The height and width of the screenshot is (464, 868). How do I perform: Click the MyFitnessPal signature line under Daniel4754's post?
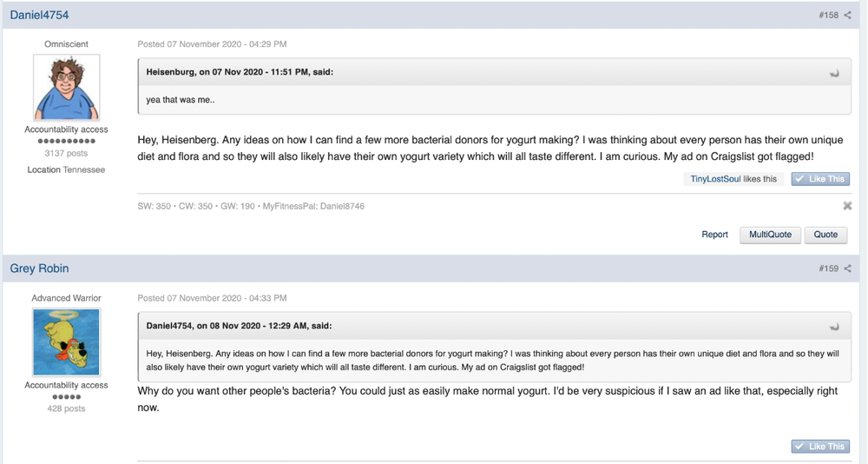[x=251, y=206]
